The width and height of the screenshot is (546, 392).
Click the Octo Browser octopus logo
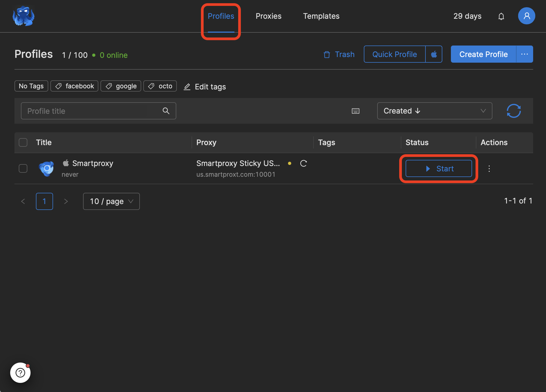click(24, 16)
